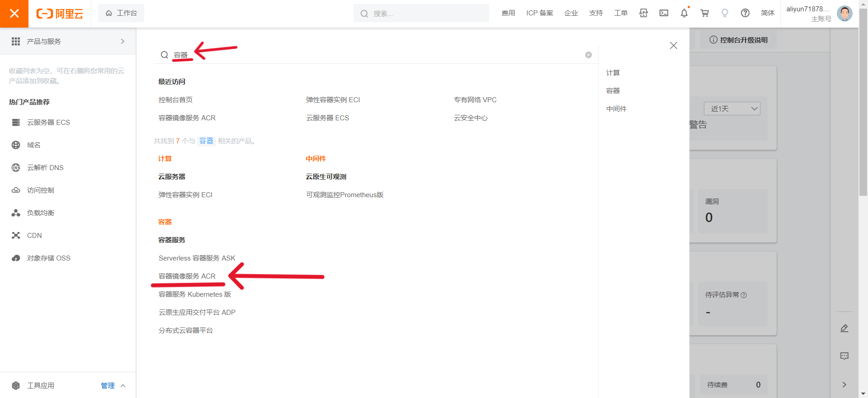Open the feedback chat icon on right rail
This screenshot has height=398, width=868.
844,356
